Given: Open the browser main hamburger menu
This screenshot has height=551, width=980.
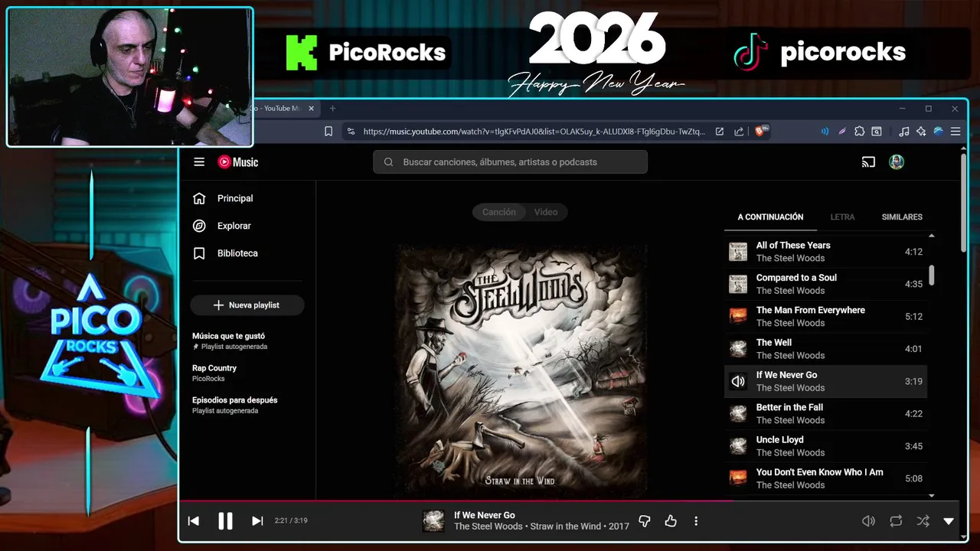Looking at the screenshot, I should coord(955,132).
